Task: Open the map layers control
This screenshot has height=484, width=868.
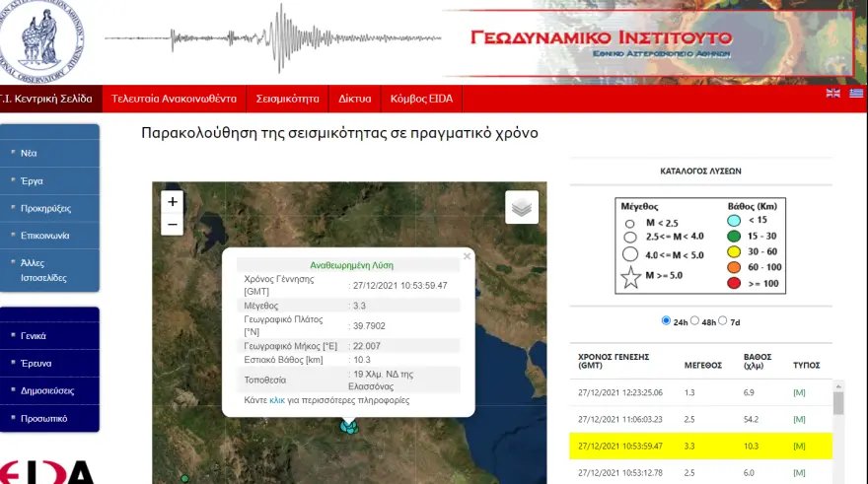Action: pos(522,207)
